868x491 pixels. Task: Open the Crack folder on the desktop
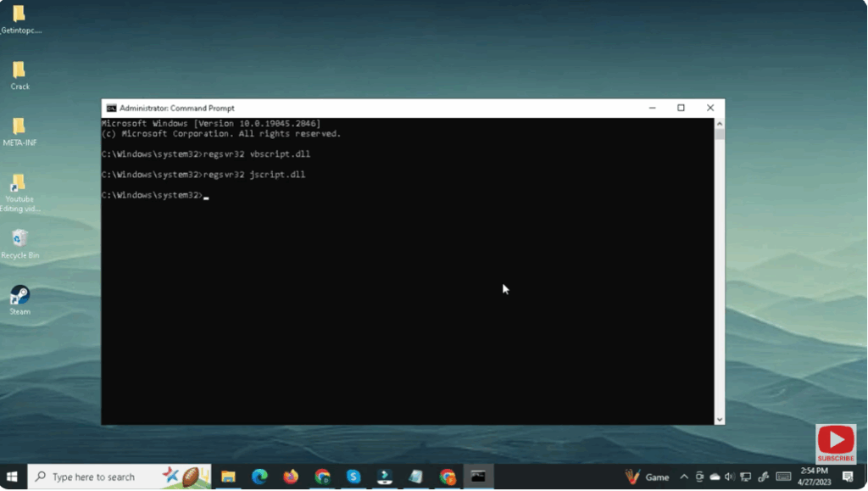tap(19, 68)
